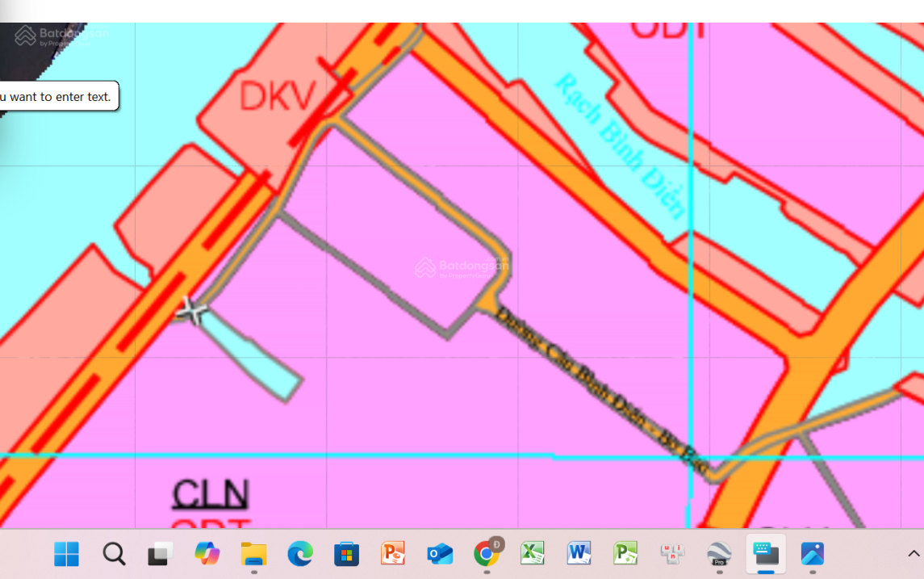The image size is (924, 579).
Task: Click the CLN land-use label
Action: coord(211,494)
